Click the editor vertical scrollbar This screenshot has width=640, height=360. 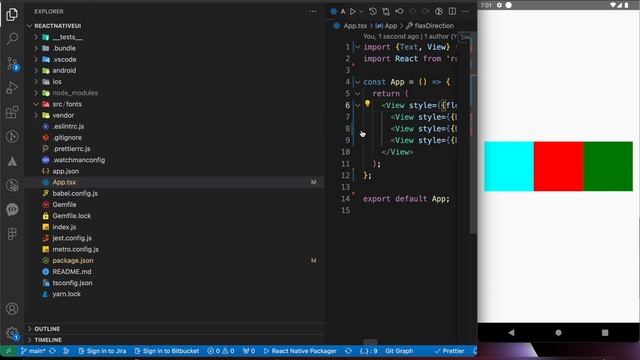[473, 133]
